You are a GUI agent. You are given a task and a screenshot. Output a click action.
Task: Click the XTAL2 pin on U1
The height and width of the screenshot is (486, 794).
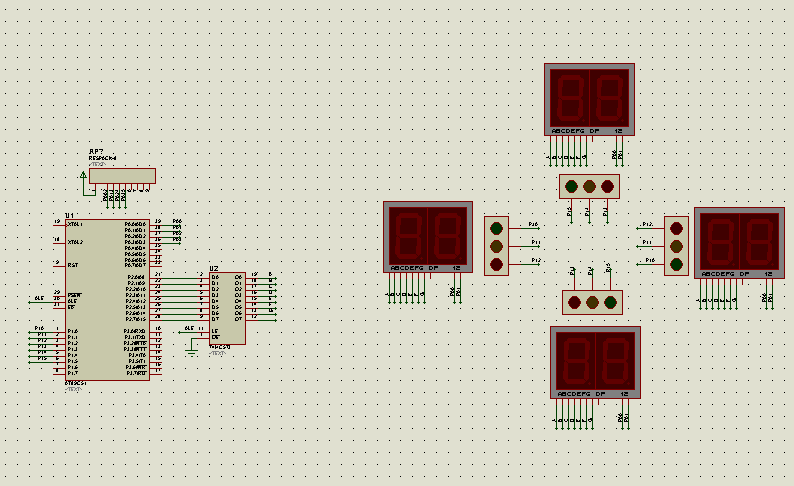[x=75, y=242]
